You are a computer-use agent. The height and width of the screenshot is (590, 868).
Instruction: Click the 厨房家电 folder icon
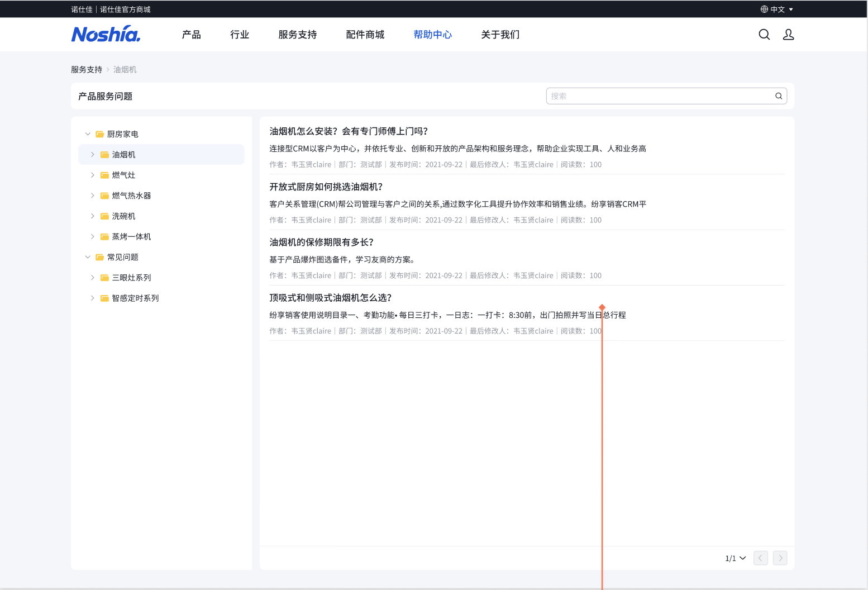(x=99, y=134)
